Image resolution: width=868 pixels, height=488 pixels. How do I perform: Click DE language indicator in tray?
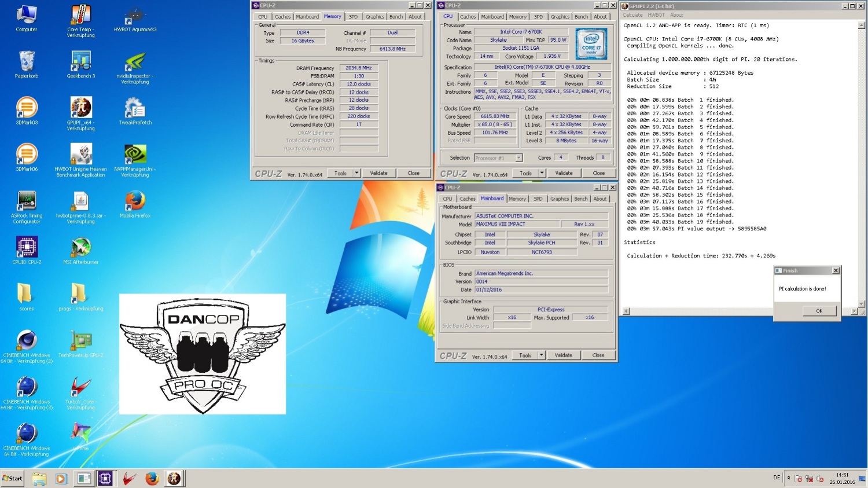[777, 478]
